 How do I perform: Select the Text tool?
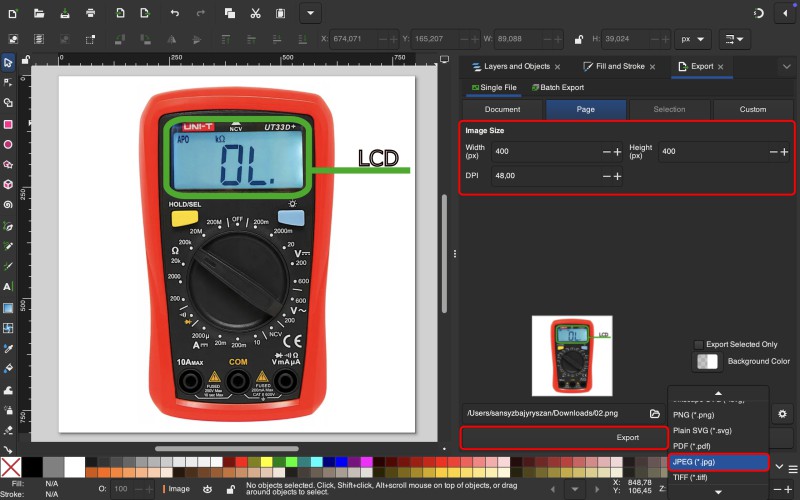pyautogui.click(x=8, y=287)
